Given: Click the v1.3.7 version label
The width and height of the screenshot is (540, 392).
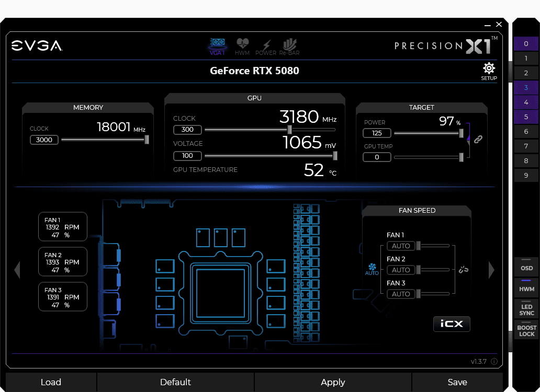Looking at the screenshot, I should click(479, 362).
